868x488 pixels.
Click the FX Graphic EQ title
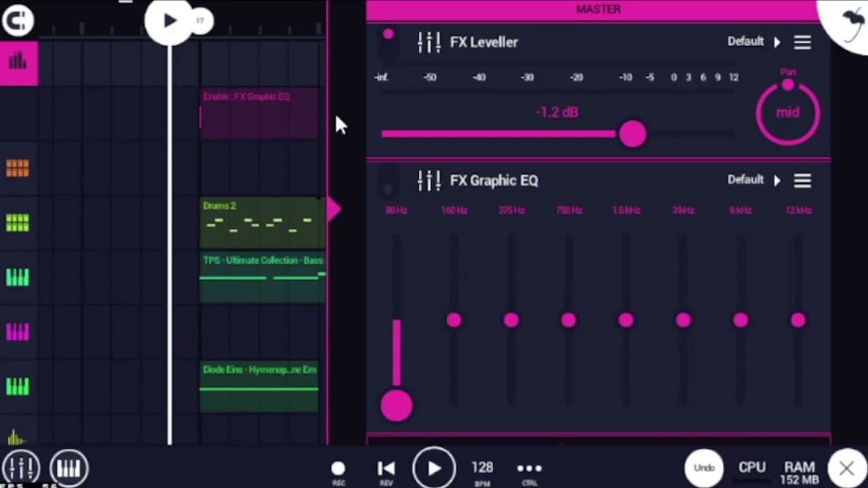point(494,180)
